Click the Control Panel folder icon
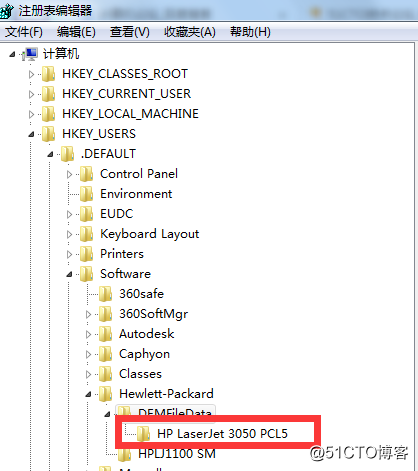 pyautogui.click(x=87, y=174)
